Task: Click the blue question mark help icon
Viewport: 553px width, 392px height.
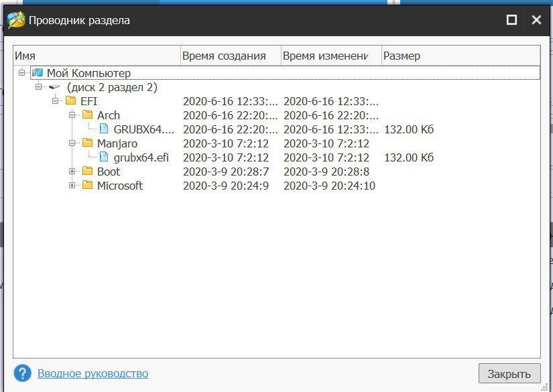Action: (x=23, y=373)
